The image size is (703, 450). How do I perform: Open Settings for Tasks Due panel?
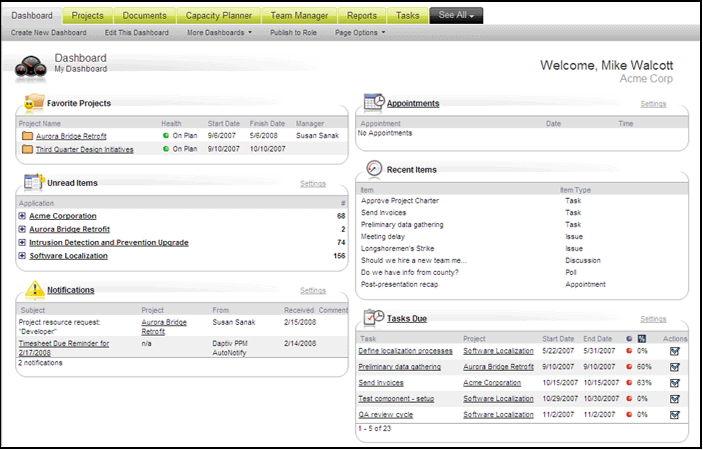coord(653,319)
